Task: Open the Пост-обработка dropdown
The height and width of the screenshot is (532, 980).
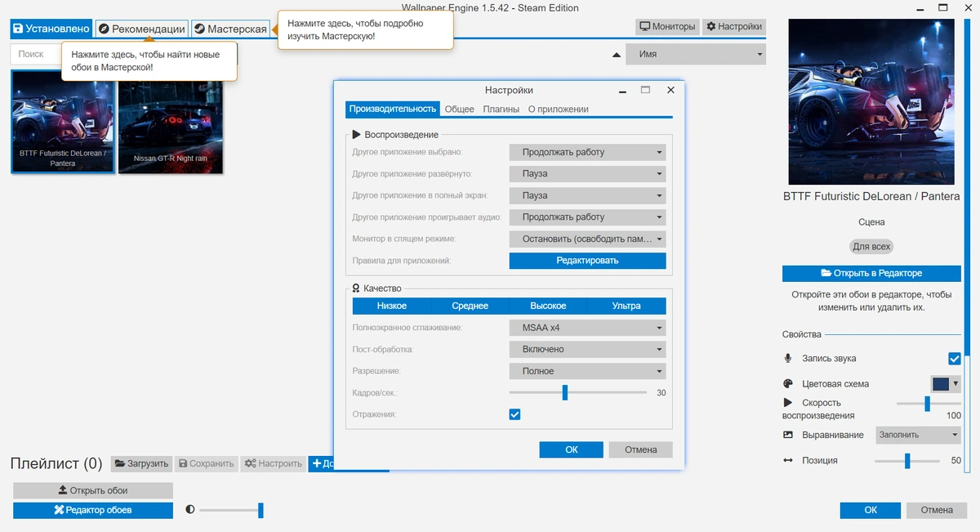Action: pyautogui.click(x=588, y=349)
